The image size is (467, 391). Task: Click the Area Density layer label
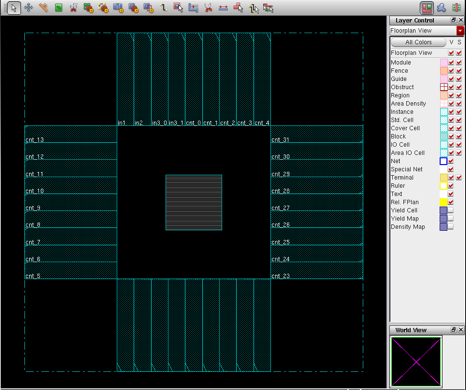pos(408,103)
